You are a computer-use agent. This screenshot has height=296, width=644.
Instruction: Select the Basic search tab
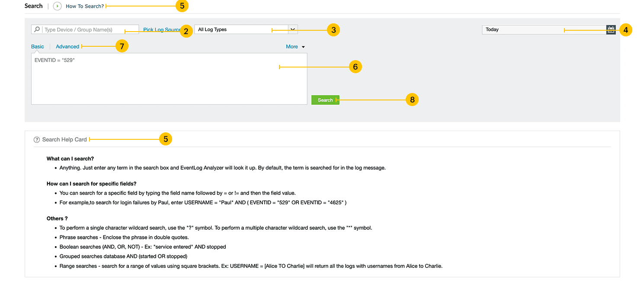(x=37, y=46)
